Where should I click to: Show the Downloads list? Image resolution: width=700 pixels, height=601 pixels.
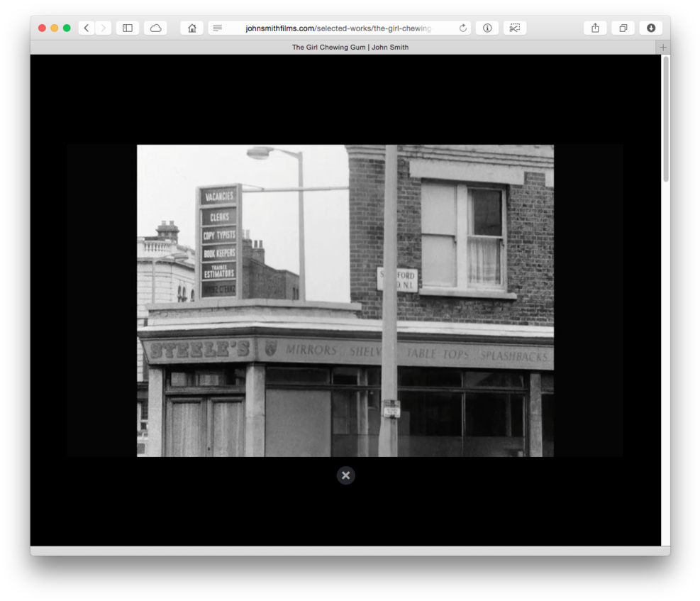(651, 28)
